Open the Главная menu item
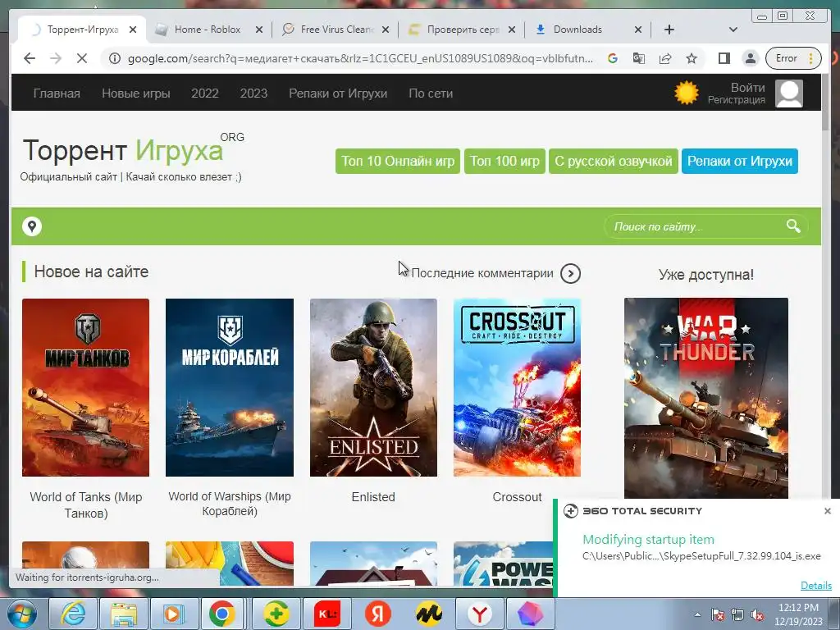Screen dimensions: 840x630 (x=57, y=94)
